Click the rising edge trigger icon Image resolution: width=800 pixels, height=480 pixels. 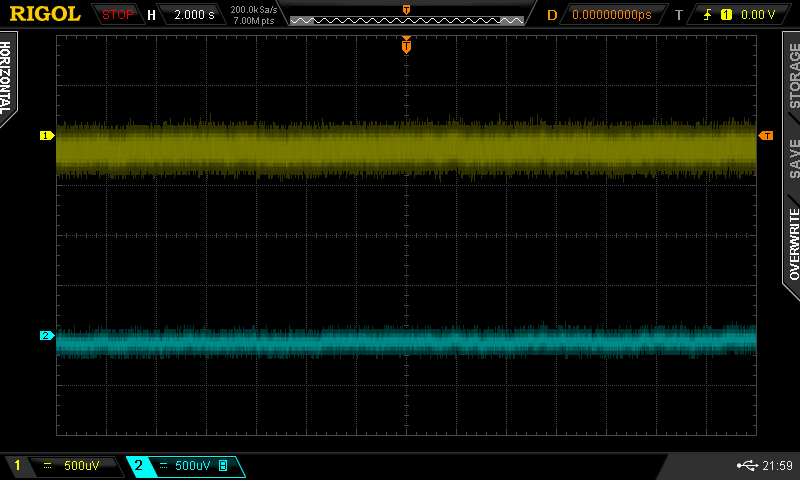click(x=709, y=15)
